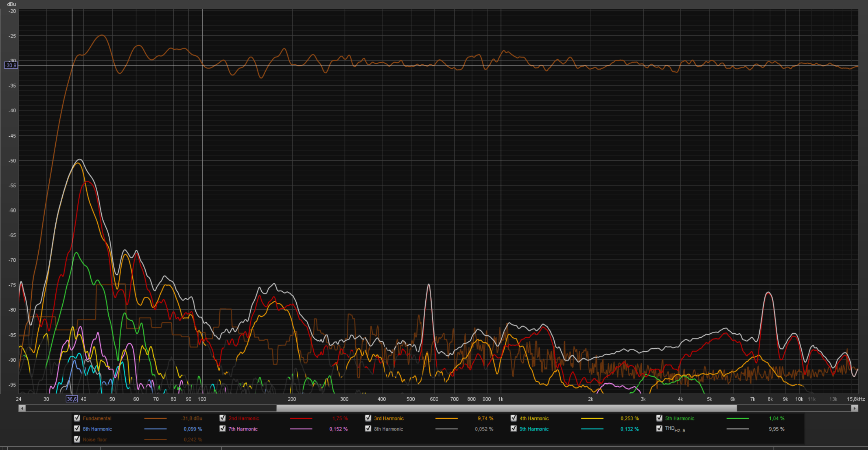Click the 8th Harmonic legend label
868x450 pixels.
(x=388, y=429)
